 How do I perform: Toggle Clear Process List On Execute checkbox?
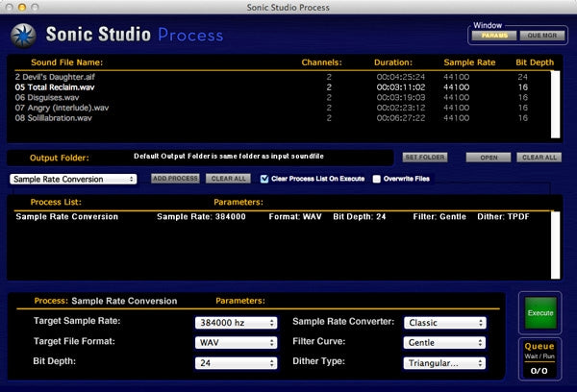(x=264, y=179)
